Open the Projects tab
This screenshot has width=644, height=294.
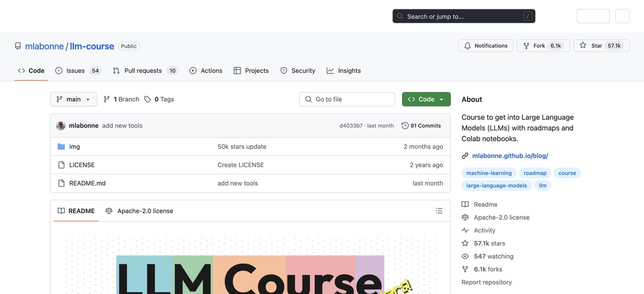pyautogui.click(x=251, y=70)
